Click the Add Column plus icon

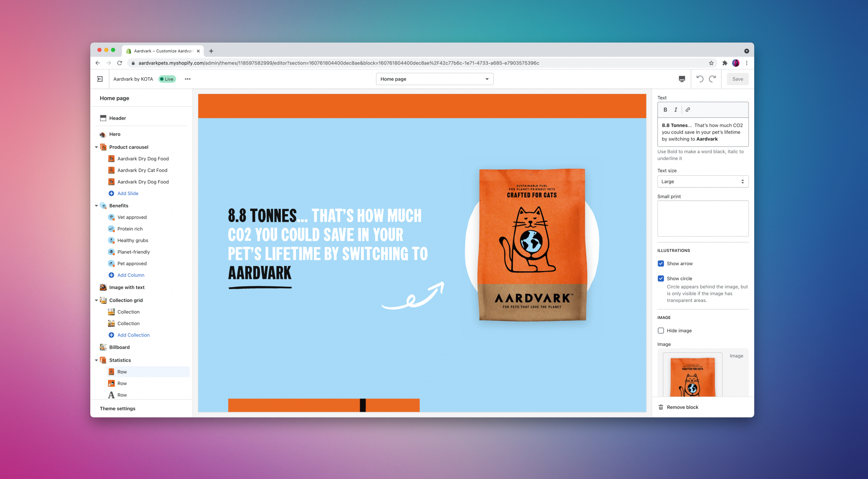(x=111, y=275)
